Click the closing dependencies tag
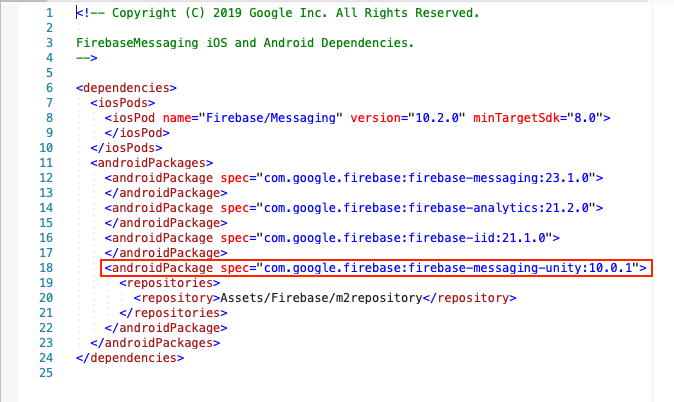The image size is (674, 402). (130, 358)
